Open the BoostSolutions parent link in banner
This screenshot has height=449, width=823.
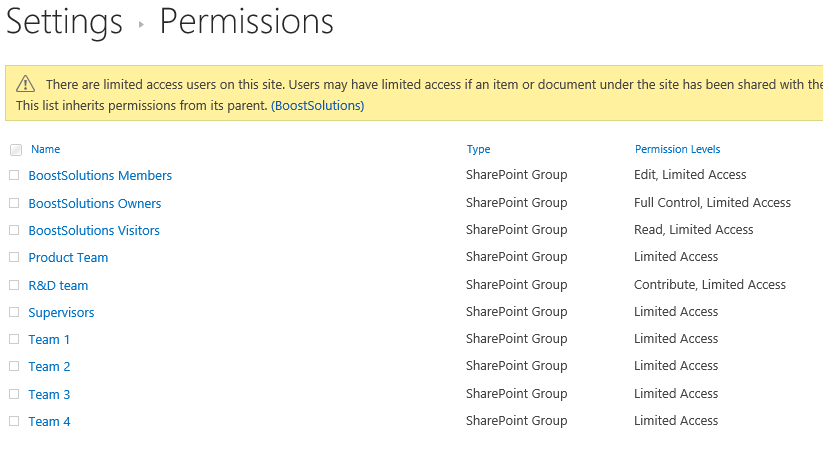coord(318,106)
